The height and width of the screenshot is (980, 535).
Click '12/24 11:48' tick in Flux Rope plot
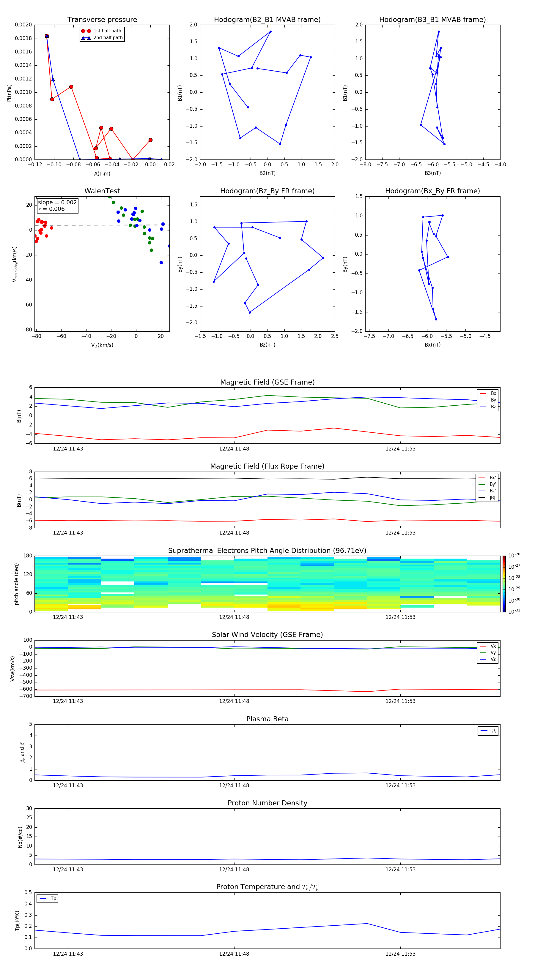coord(234,533)
